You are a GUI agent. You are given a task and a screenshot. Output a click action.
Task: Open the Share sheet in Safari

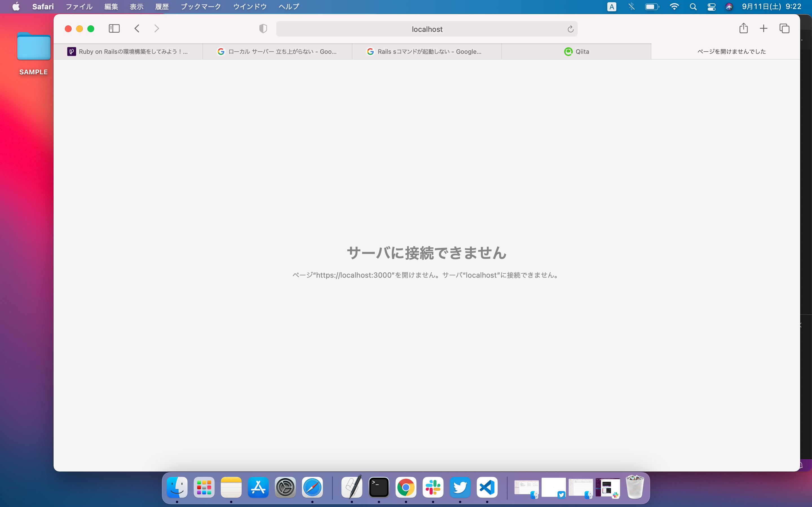click(x=743, y=28)
